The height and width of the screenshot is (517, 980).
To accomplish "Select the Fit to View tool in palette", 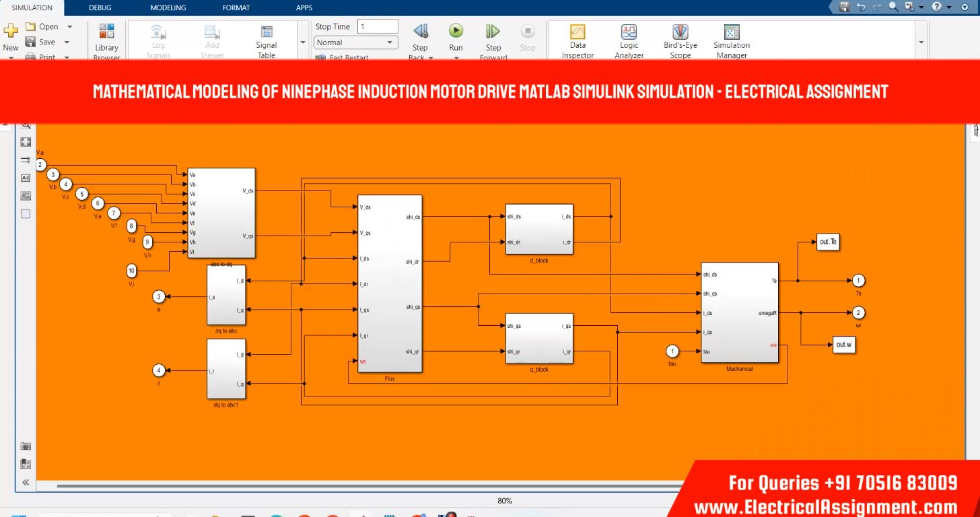I will coord(26,142).
